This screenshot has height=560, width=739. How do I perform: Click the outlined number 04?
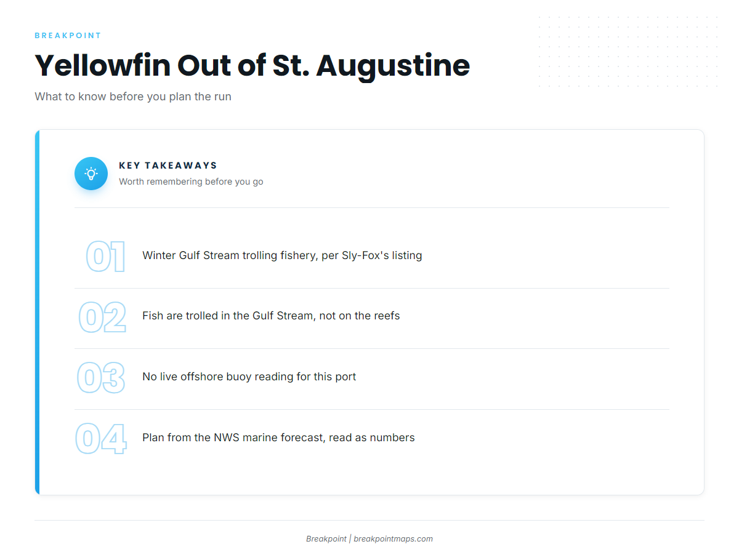(101, 439)
